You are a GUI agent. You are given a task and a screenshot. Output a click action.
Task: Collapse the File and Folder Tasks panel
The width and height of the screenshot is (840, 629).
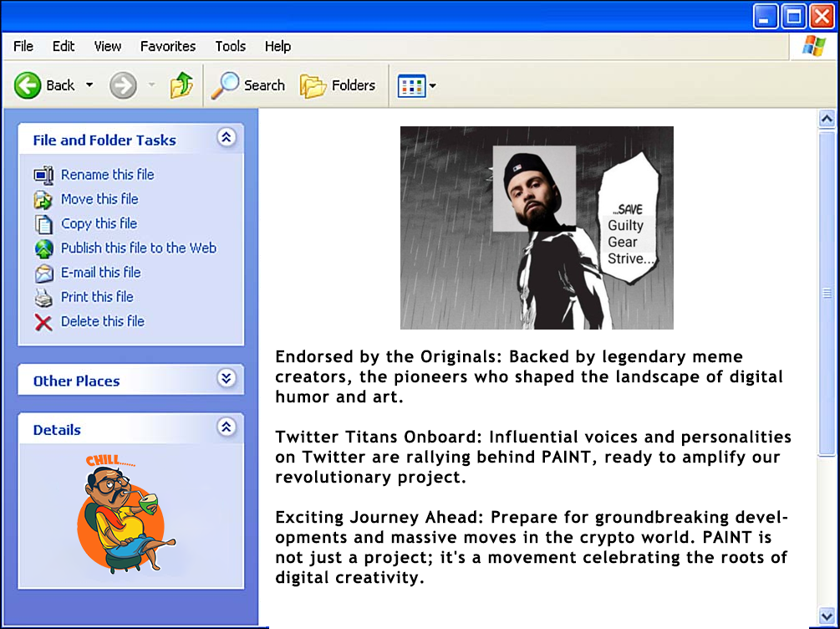pyautogui.click(x=226, y=138)
